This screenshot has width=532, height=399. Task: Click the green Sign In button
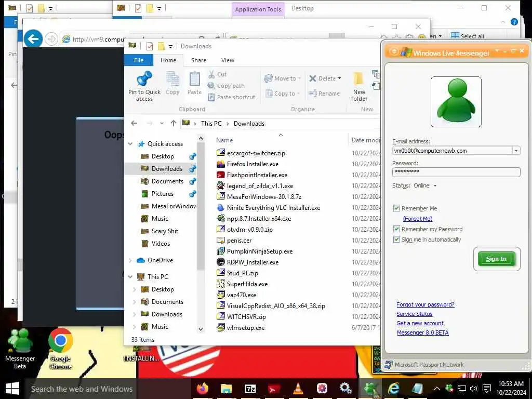496,259
